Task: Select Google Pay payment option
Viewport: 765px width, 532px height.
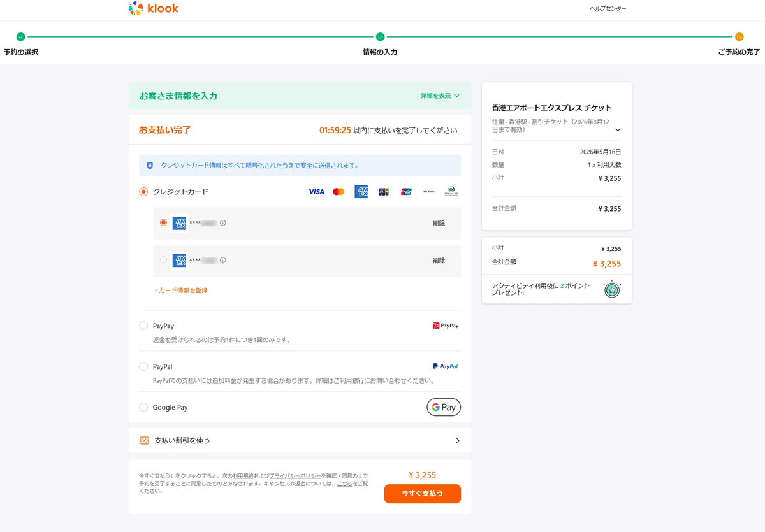Action: click(x=143, y=407)
